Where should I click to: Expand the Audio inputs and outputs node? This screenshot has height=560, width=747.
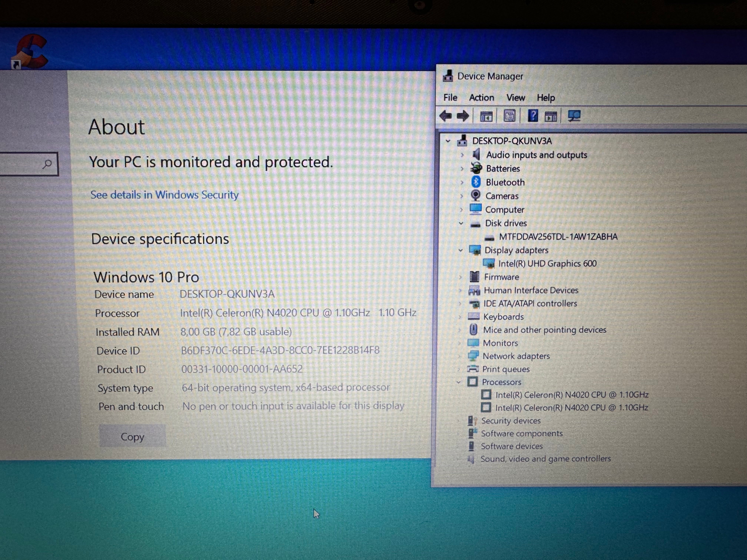tap(462, 155)
